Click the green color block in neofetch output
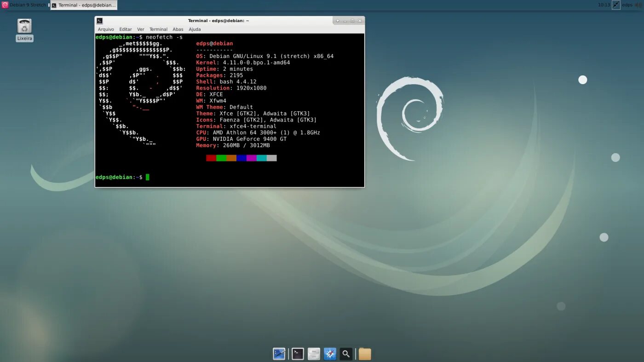This screenshot has width=644, height=362. tap(221, 158)
